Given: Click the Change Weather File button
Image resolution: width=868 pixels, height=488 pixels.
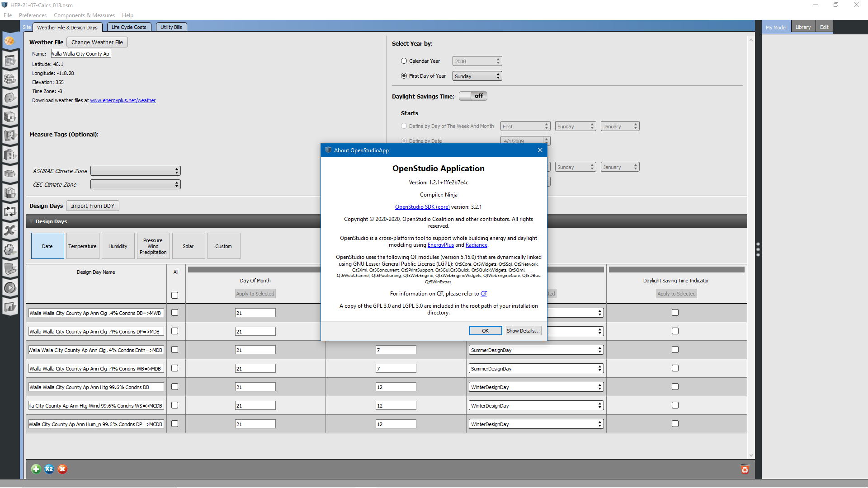Looking at the screenshot, I should point(96,42).
